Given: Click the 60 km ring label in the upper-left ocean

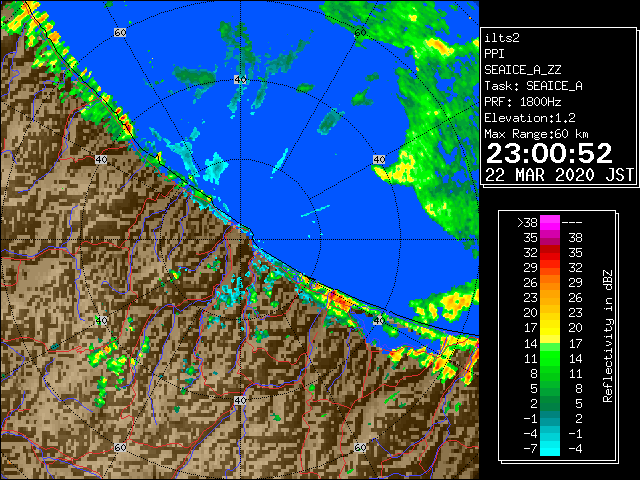Looking at the screenshot, I should coord(120,32).
